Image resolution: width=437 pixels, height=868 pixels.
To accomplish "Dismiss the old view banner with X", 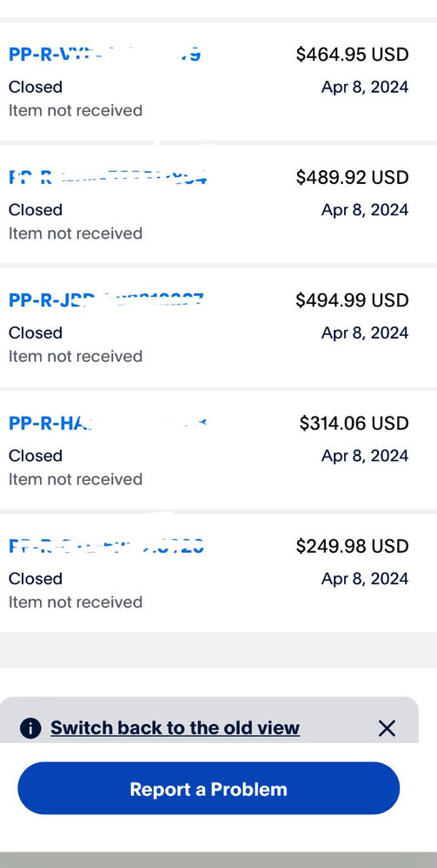I will pos(387,728).
